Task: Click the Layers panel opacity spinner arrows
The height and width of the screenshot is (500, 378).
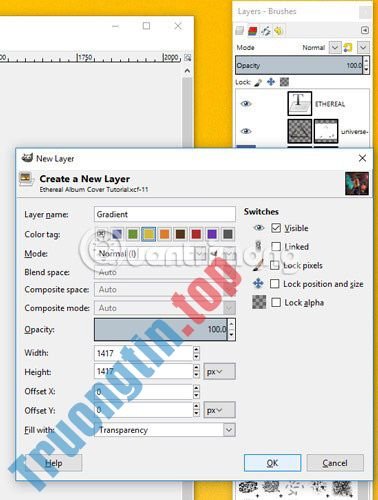Action: [366, 65]
